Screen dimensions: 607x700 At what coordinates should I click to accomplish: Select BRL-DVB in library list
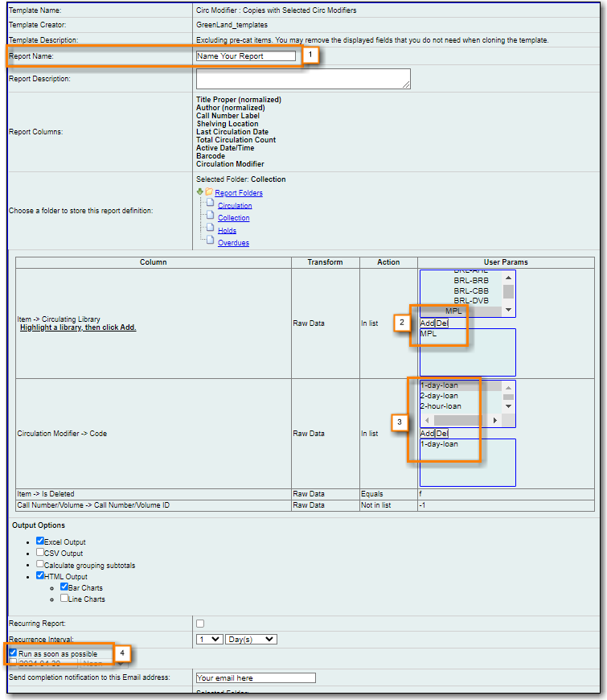coord(471,301)
